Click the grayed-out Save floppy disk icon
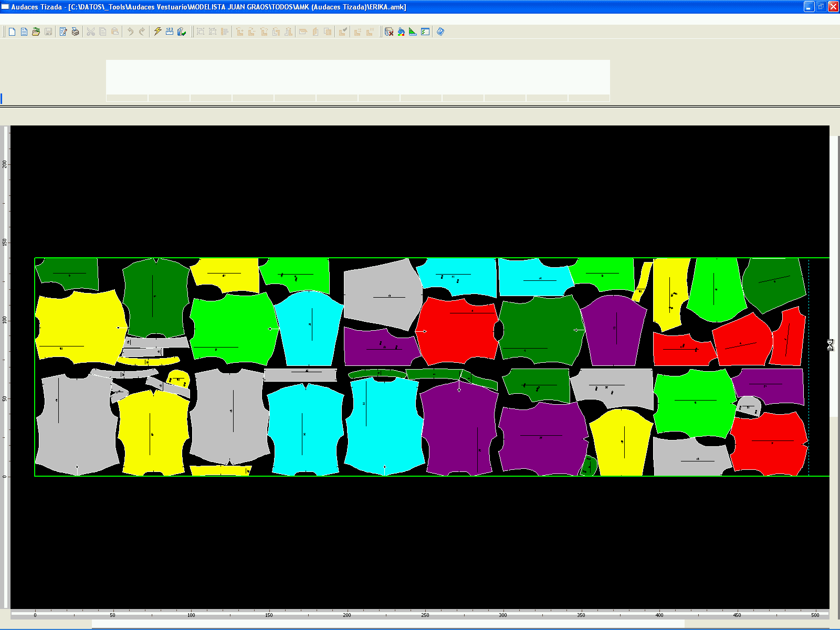 (x=48, y=32)
